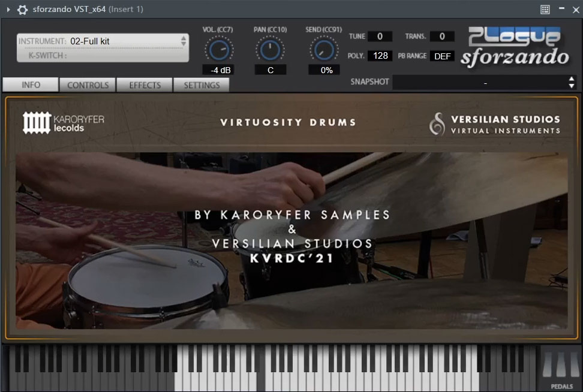Click the PB RANGE label
The image size is (583, 392).
coord(412,56)
